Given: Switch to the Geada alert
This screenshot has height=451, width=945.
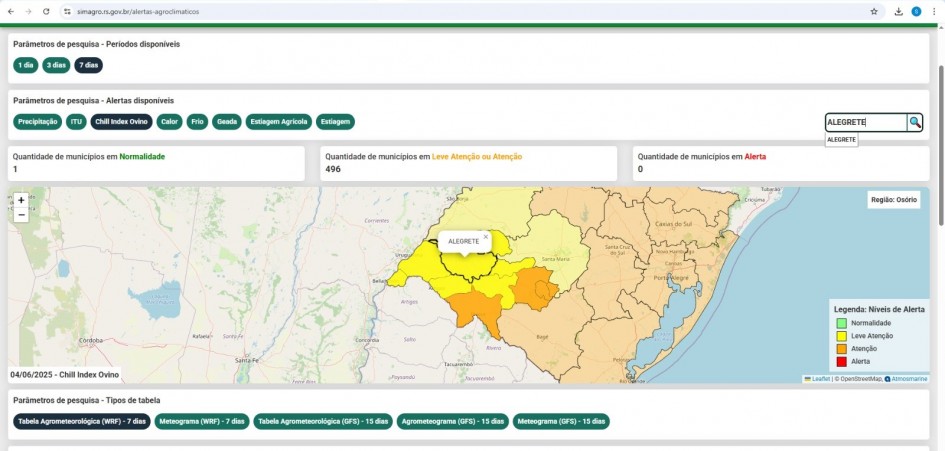Looking at the screenshot, I should (x=227, y=122).
